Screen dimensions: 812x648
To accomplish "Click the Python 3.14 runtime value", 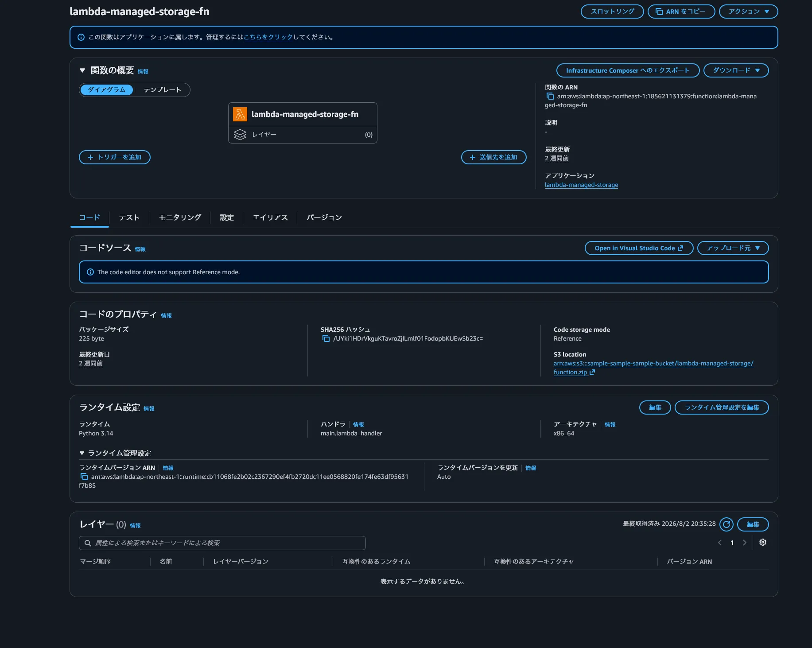I will (x=96, y=434).
